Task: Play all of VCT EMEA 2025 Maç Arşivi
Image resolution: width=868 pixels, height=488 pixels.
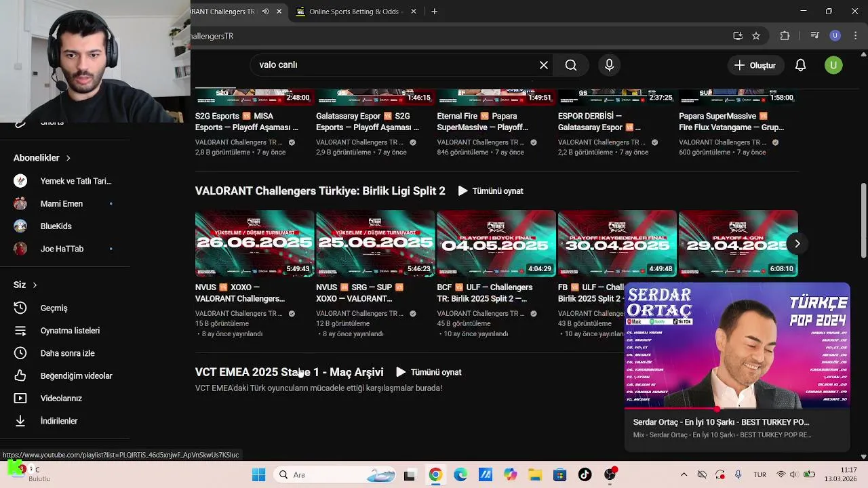Action: [x=429, y=372]
